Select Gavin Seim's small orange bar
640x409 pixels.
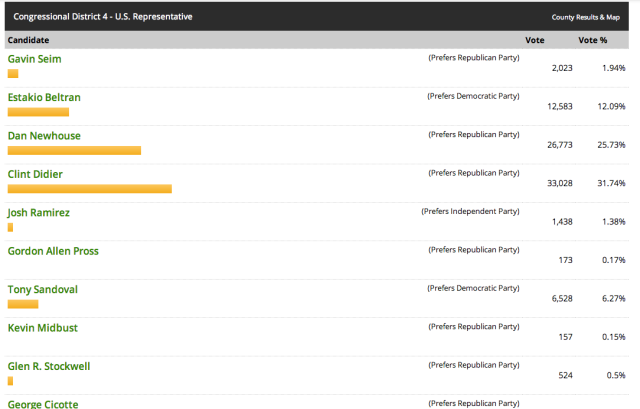[13, 73]
